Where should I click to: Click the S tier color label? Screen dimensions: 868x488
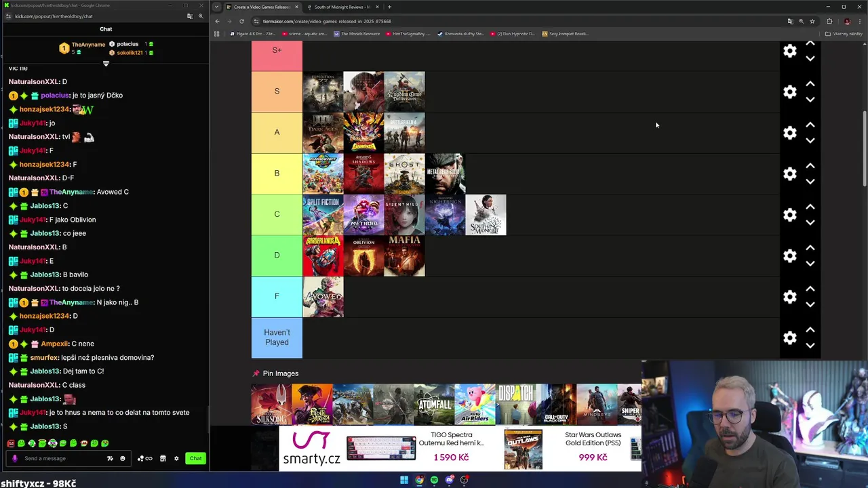click(277, 91)
